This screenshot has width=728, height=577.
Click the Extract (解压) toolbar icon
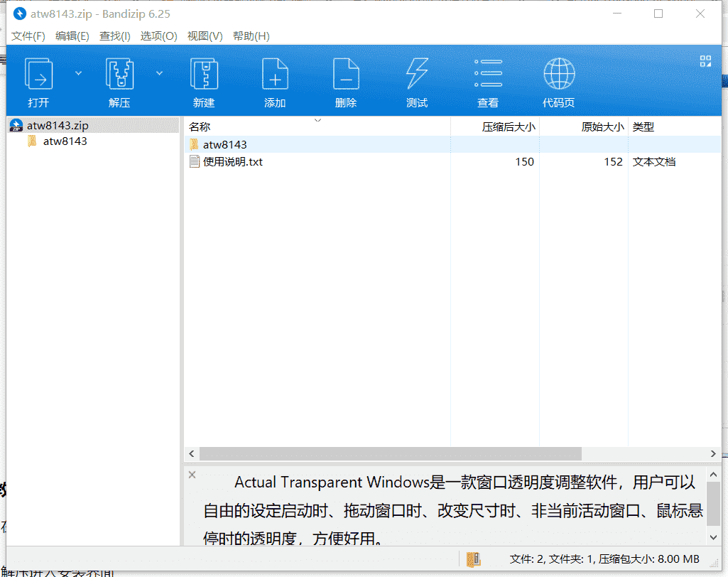(x=120, y=75)
